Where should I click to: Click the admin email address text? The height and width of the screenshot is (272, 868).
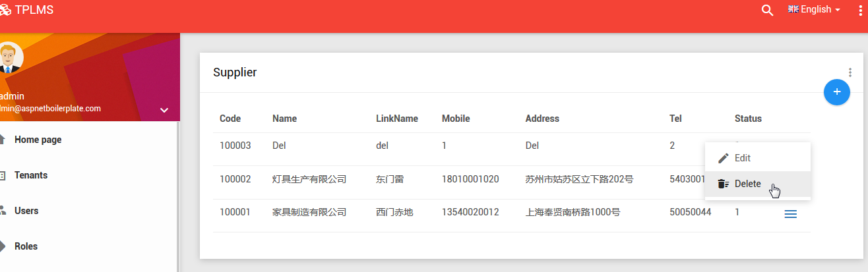point(50,109)
